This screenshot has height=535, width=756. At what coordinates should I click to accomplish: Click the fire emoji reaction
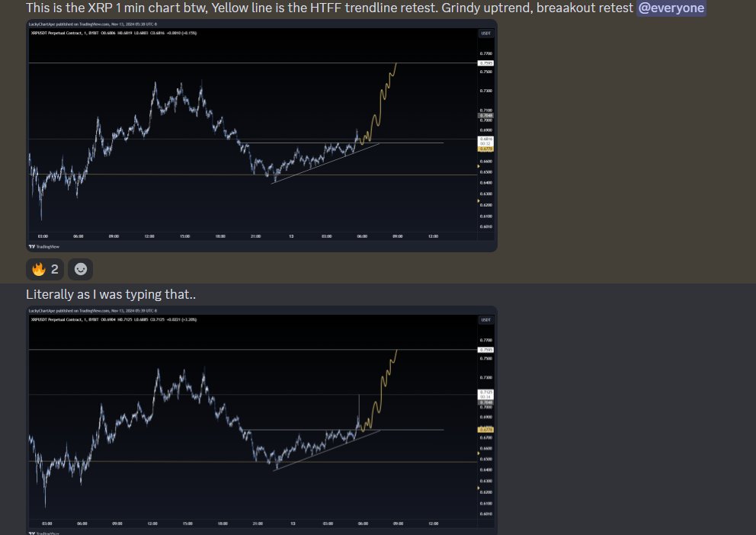[x=45, y=269]
